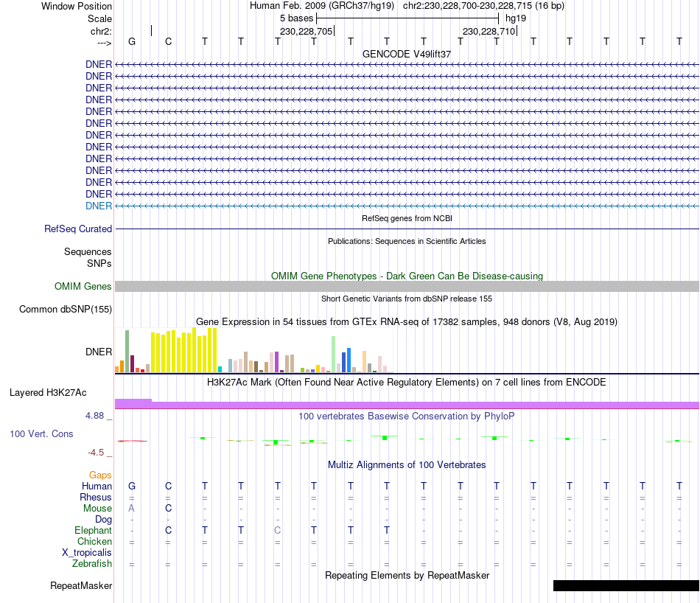
Task: Click the light-blue DNER transcript label
Action: pos(99,206)
